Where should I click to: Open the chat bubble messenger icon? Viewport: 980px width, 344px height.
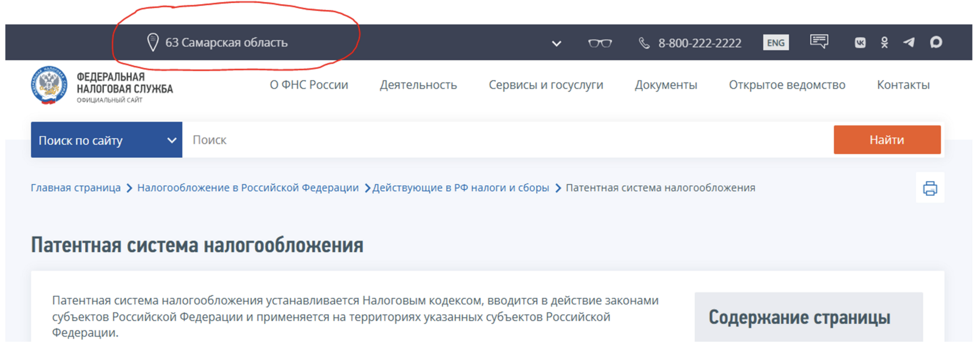click(936, 42)
